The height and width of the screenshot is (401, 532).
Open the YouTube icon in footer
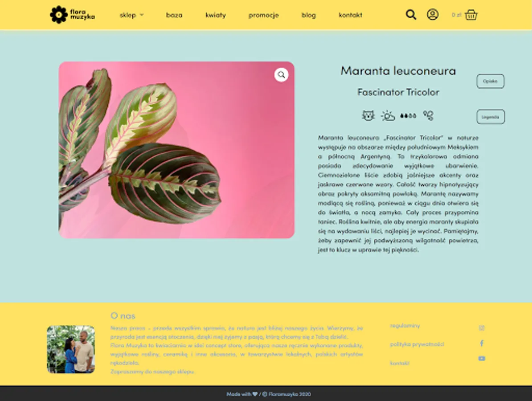(x=482, y=359)
